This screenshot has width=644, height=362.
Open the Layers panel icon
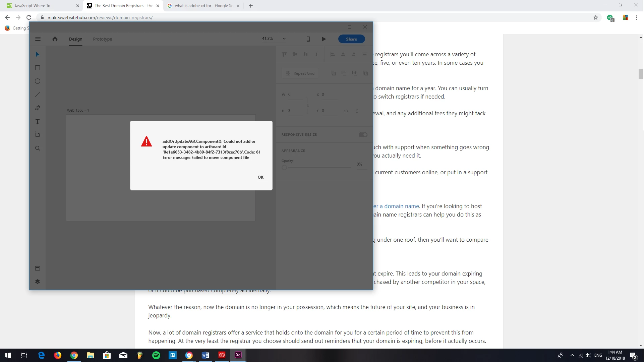[x=38, y=282]
